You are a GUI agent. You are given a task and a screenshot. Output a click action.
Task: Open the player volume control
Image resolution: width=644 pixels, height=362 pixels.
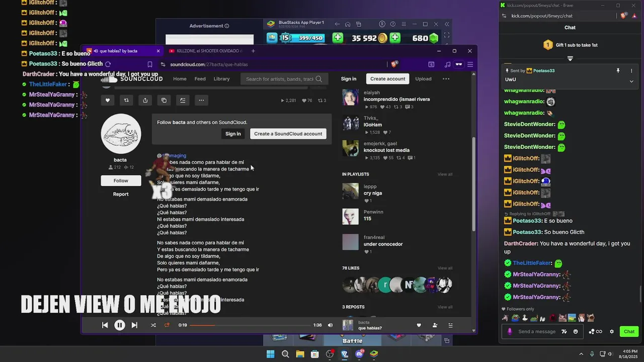[330, 325]
